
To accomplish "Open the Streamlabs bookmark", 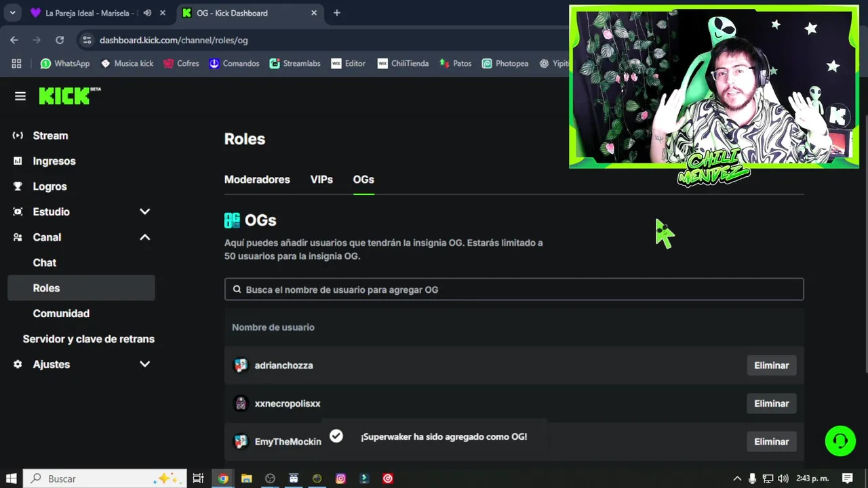I will (x=295, y=63).
